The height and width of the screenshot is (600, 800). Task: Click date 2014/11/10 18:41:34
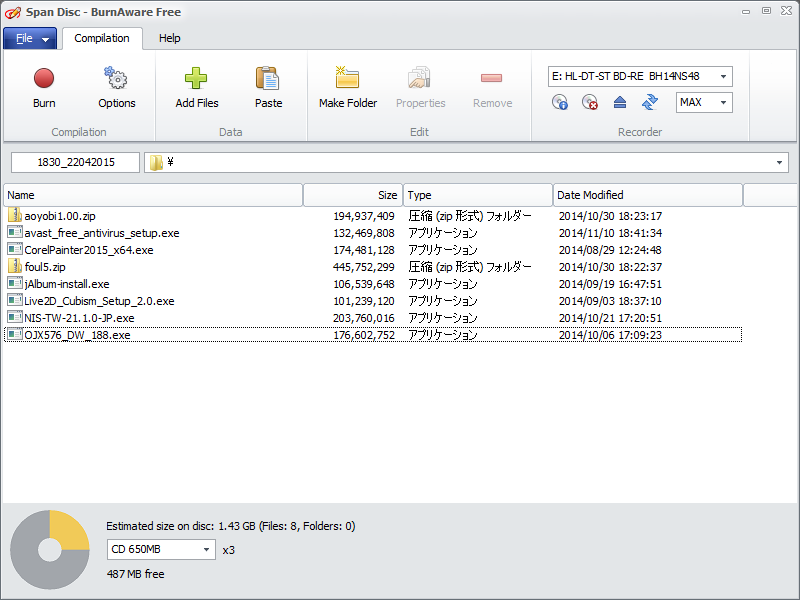click(x=610, y=233)
